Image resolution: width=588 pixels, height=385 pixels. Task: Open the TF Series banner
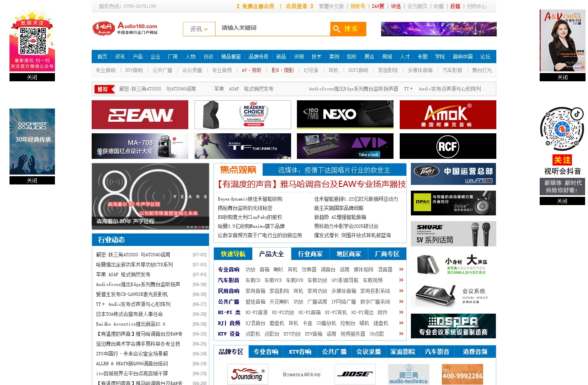[243, 146]
